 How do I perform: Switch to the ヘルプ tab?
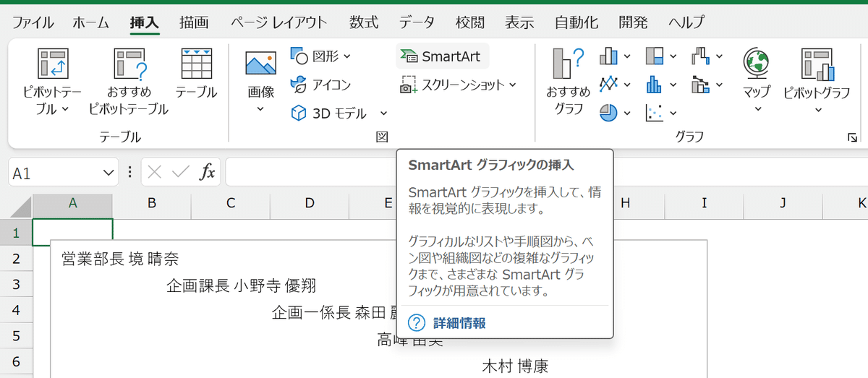click(686, 22)
